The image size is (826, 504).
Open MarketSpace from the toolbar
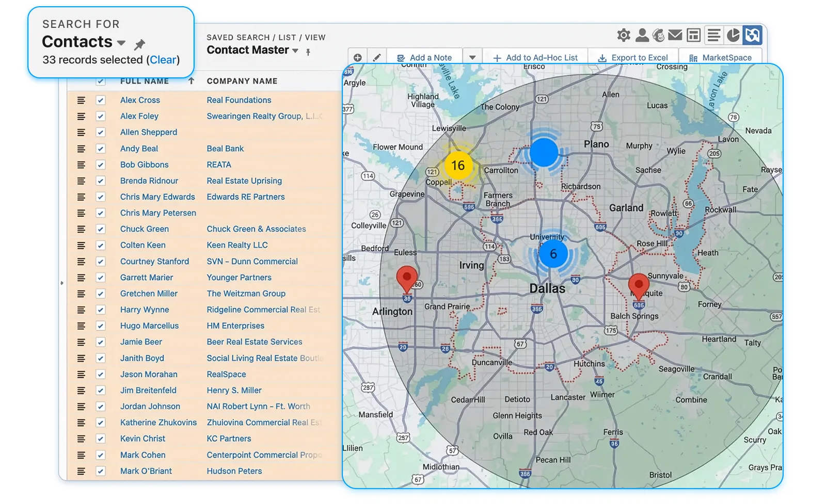pos(720,57)
